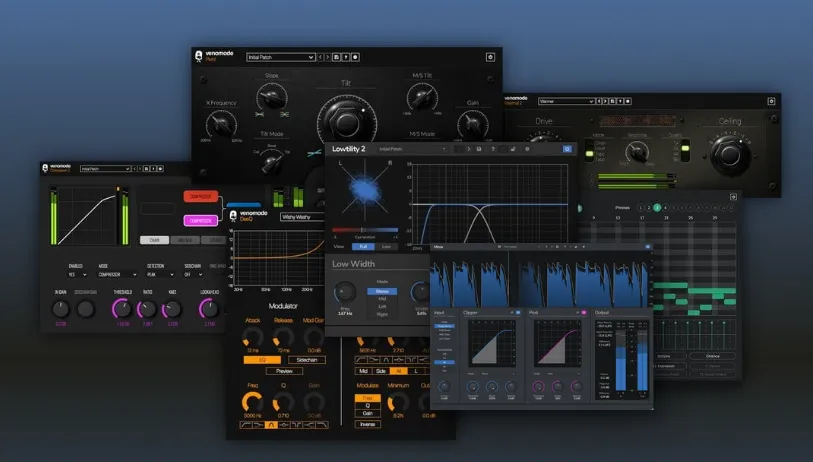Select Mid mode in Low Width section

382,299
